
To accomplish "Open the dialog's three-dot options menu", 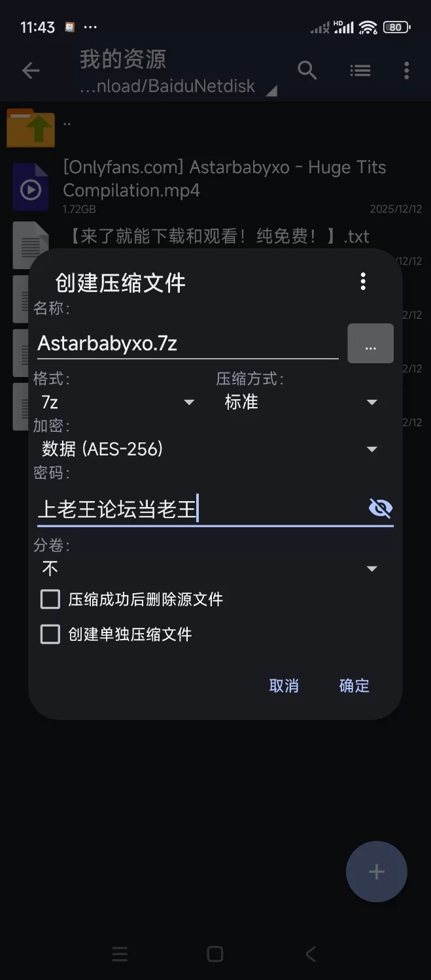I will coord(363,282).
